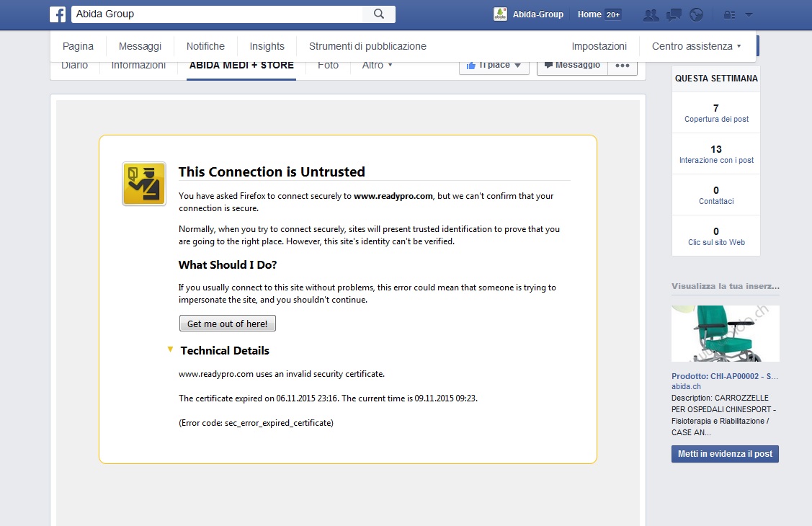Click the This Connection is Untrusted heading
This screenshot has width=812, height=526.
point(272,172)
